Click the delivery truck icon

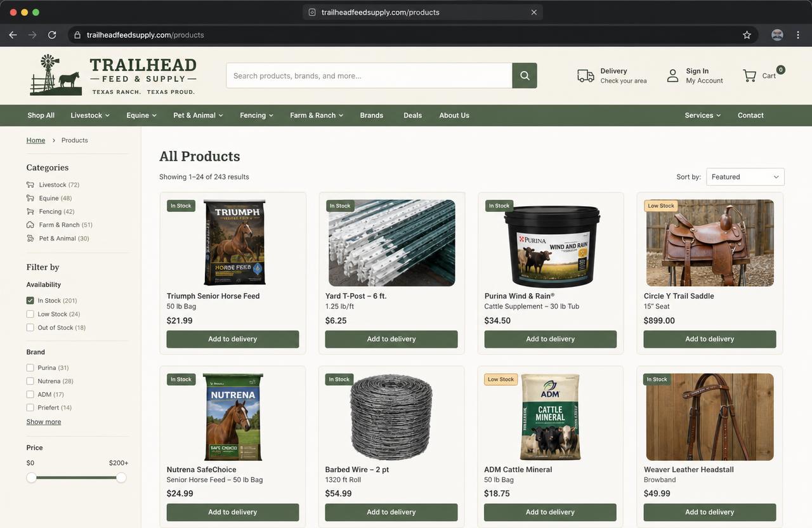(x=586, y=76)
